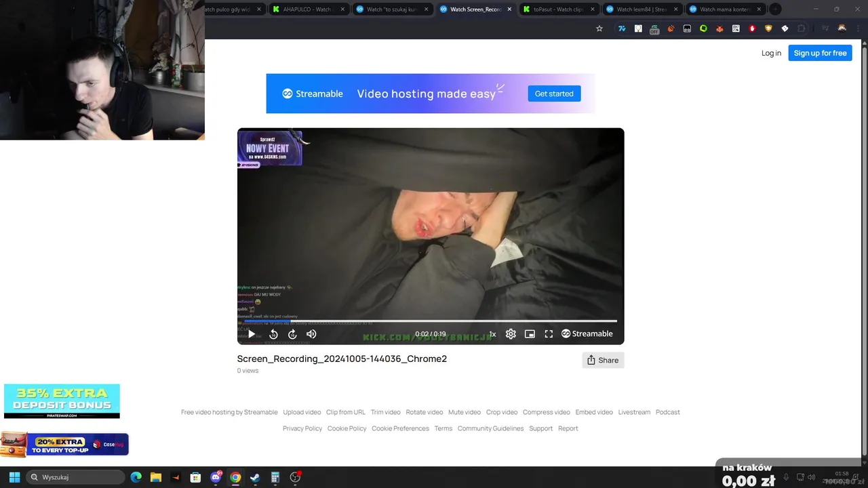This screenshot has width=868, height=488.
Task: Open Discord from the taskbar
Action: [x=216, y=477]
